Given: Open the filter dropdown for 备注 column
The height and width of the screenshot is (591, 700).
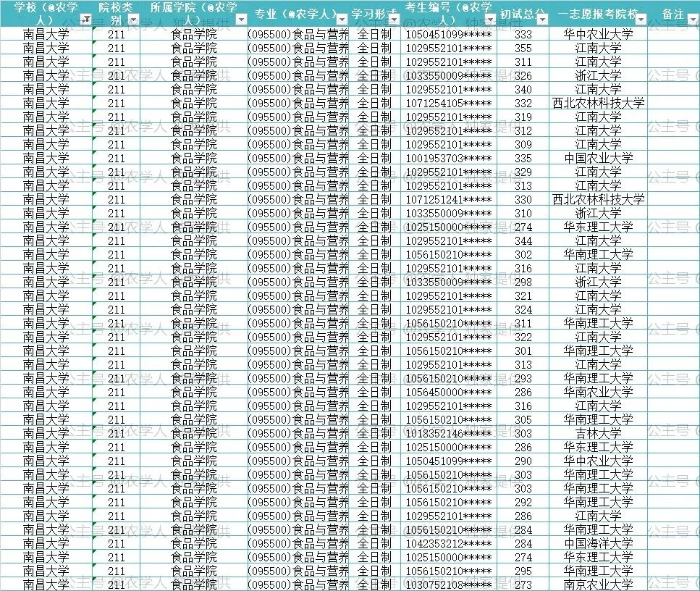Looking at the screenshot, I should [693, 20].
